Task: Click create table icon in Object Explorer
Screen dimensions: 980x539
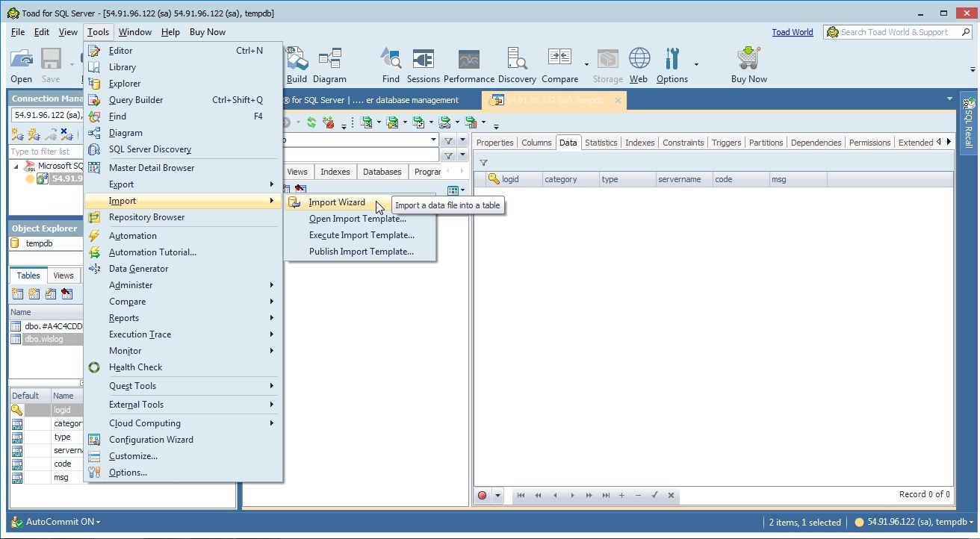Action: click(16, 294)
